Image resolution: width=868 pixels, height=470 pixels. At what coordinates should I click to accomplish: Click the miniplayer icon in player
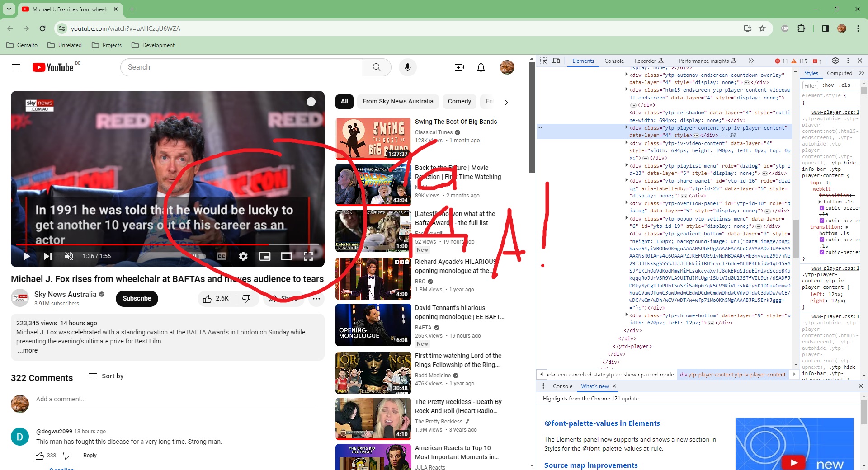265,256
